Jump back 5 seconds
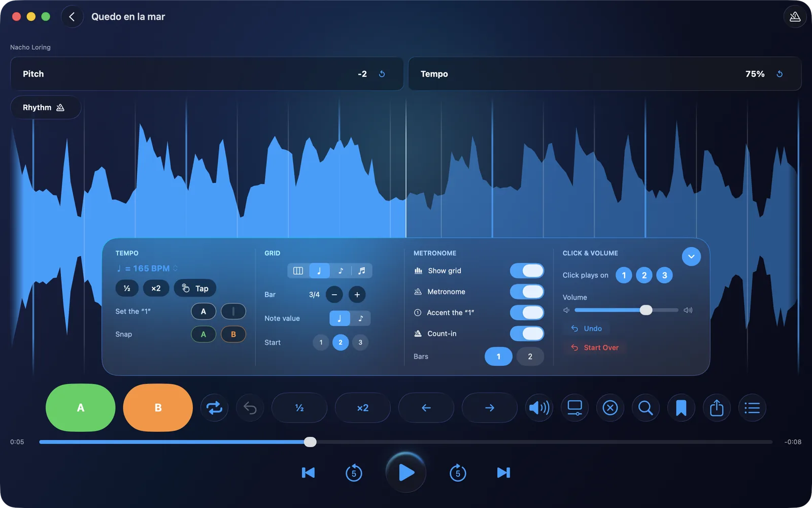 click(354, 473)
